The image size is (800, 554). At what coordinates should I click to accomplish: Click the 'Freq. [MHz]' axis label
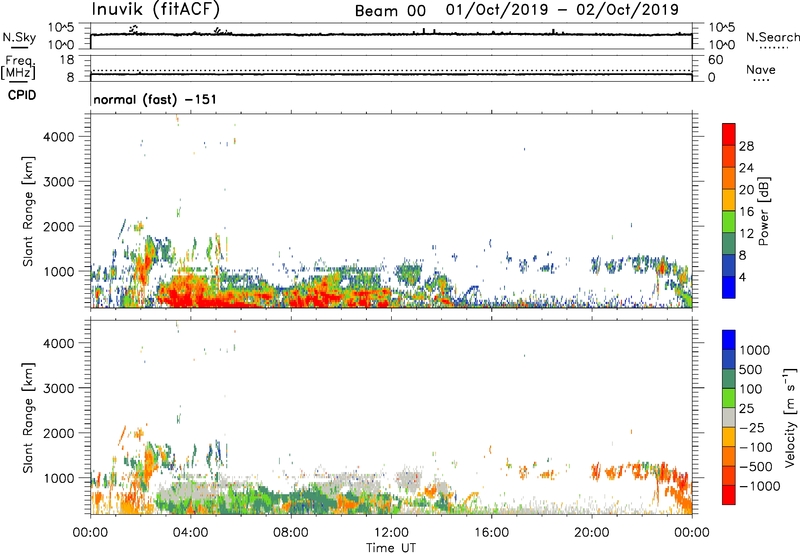18,67
